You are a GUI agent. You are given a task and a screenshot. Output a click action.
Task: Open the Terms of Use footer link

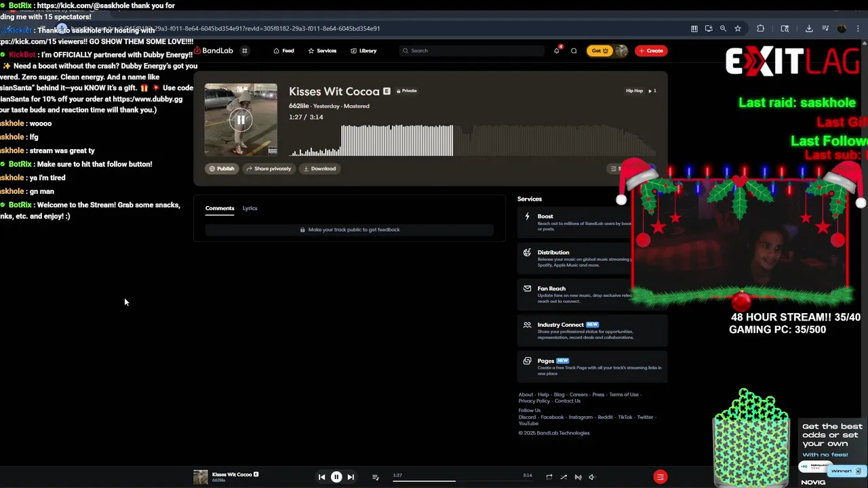(624, 394)
